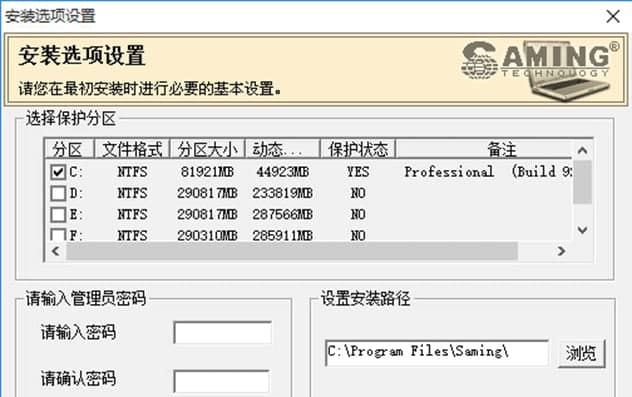Click the partition list scroll down arrow
Image resolution: width=632 pixels, height=397 pixels.
582,230
